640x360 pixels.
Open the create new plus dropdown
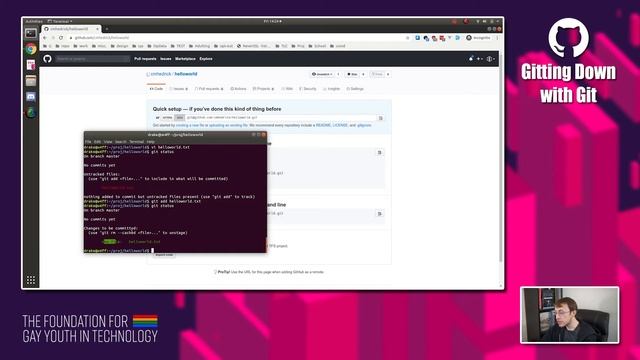pos(479,59)
